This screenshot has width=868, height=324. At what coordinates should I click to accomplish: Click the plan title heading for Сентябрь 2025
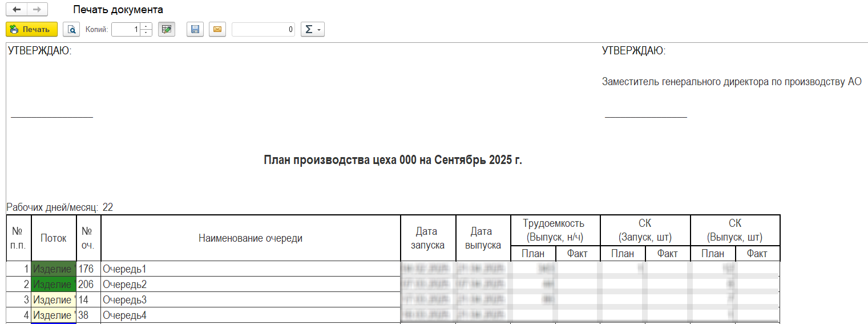pos(393,160)
